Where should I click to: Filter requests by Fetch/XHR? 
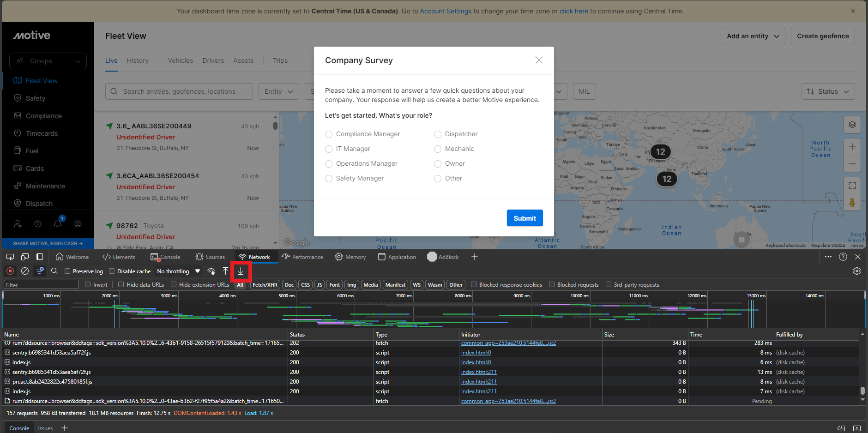tap(265, 285)
